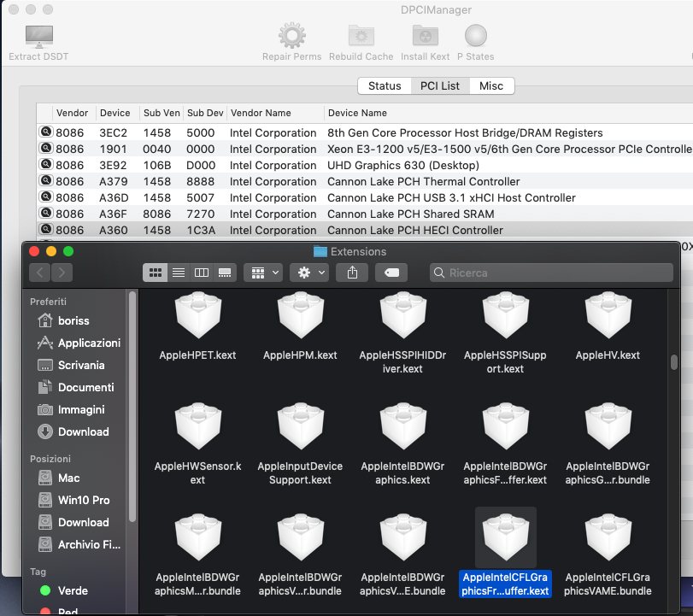Open boriss home folder in sidebar
This screenshot has width=693, height=616.
[73, 320]
